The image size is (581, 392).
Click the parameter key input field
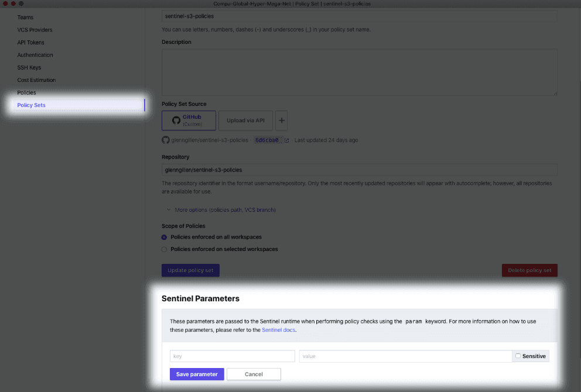click(x=233, y=356)
